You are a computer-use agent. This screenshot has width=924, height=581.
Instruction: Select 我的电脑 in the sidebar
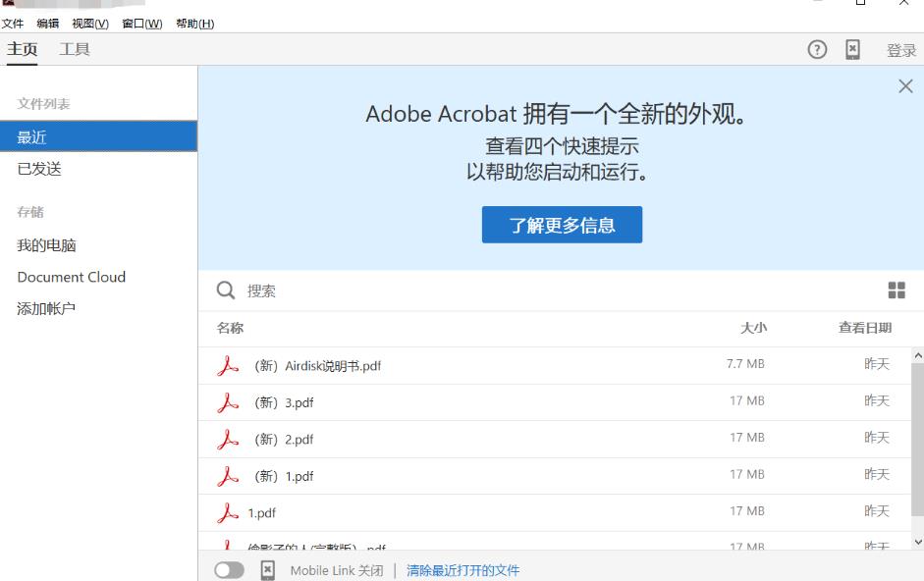46,245
